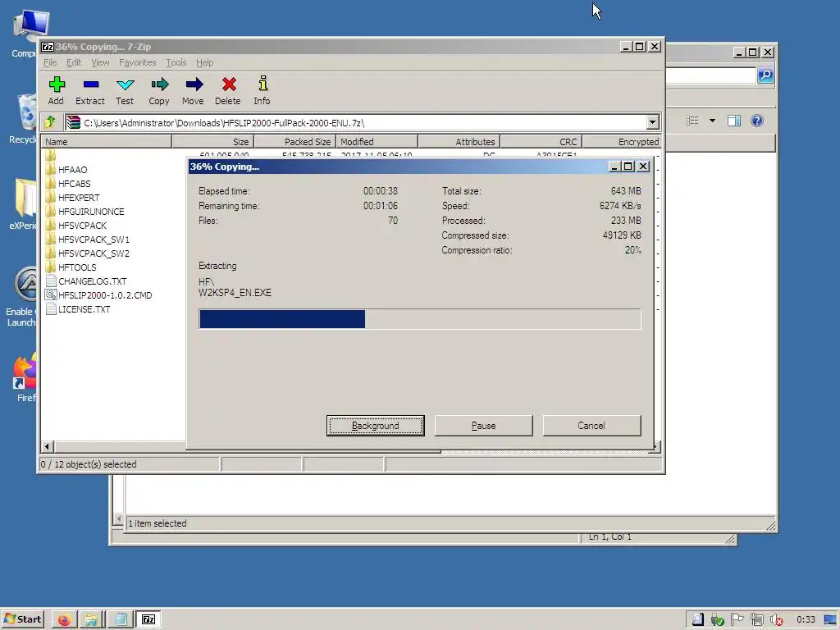This screenshot has width=840, height=630.
Task: Open Explorer help icon
Action: point(757,121)
